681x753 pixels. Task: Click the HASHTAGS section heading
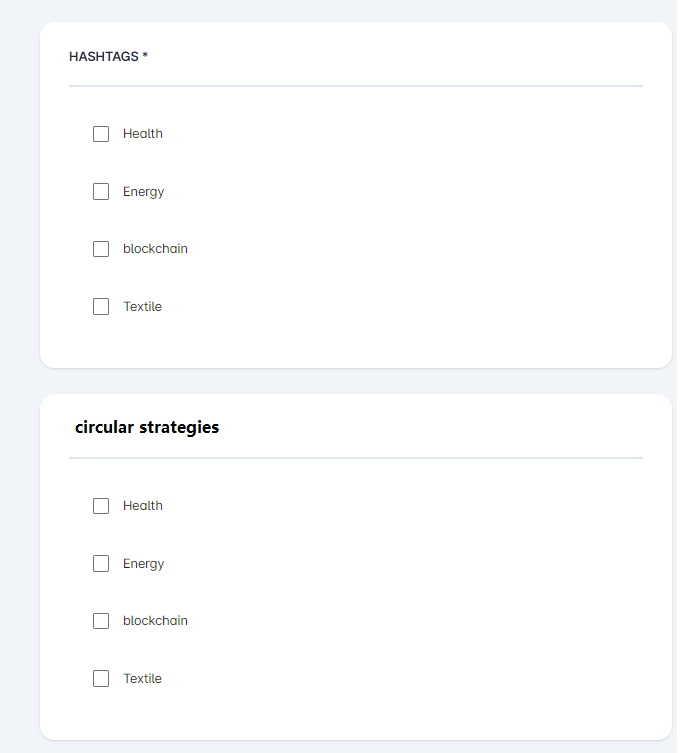click(103, 57)
